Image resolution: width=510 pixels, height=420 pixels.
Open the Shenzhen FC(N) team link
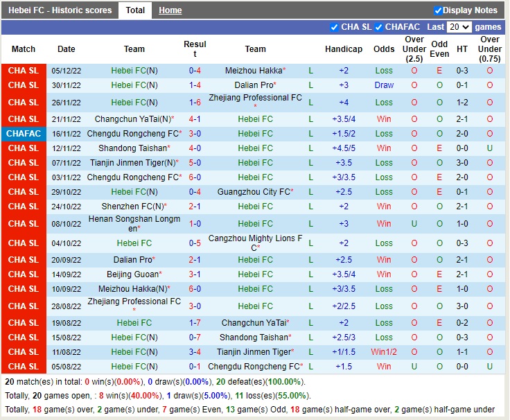click(132, 207)
